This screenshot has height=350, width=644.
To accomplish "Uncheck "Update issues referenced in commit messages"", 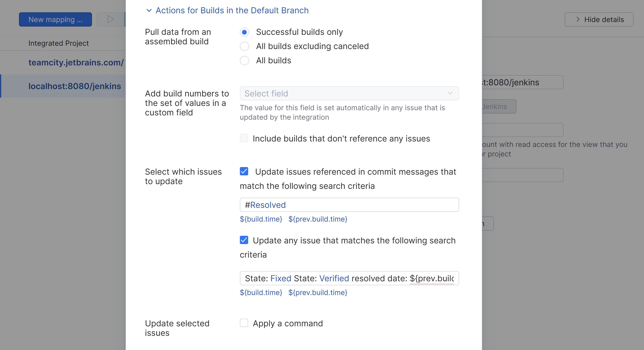I will point(244,171).
